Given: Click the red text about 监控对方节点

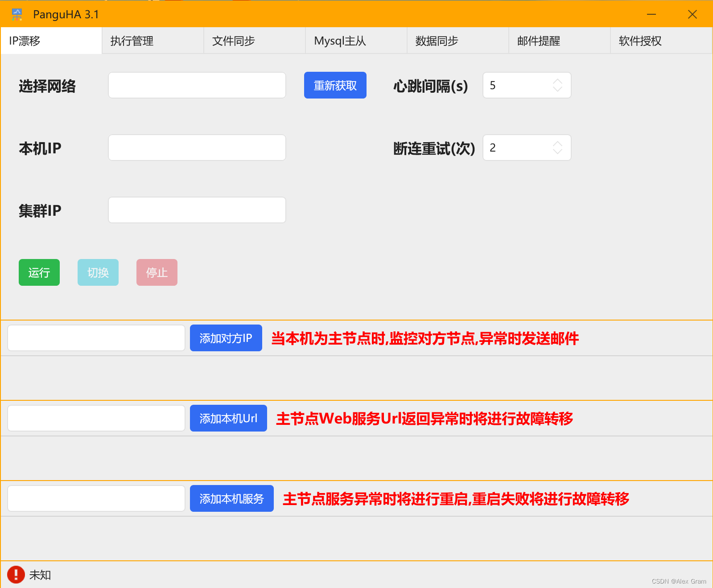Looking at the screenshot, I should click(425, 338).
